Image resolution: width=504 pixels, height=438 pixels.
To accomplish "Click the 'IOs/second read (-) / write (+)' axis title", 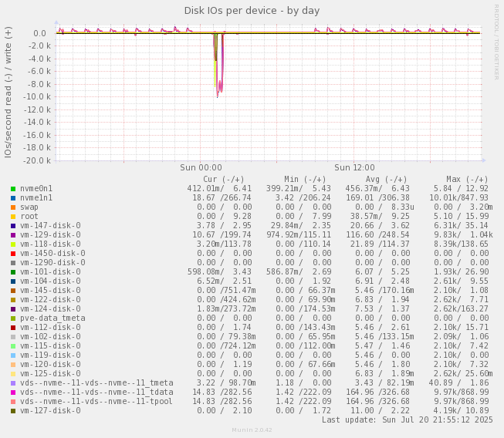I will [x=8, y=93].
